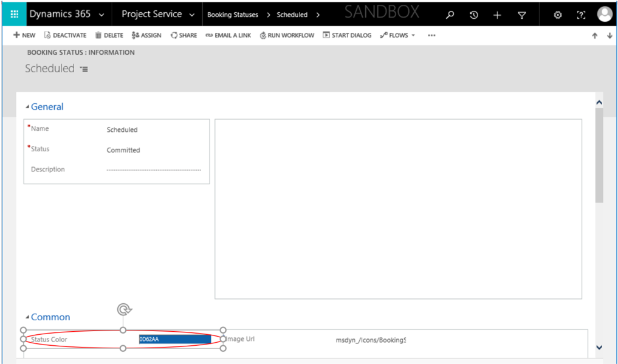Image resolution: width=618 pixels, height=364 pixels.
Task: Click the help question mark icon
Action: click(581, 15)
